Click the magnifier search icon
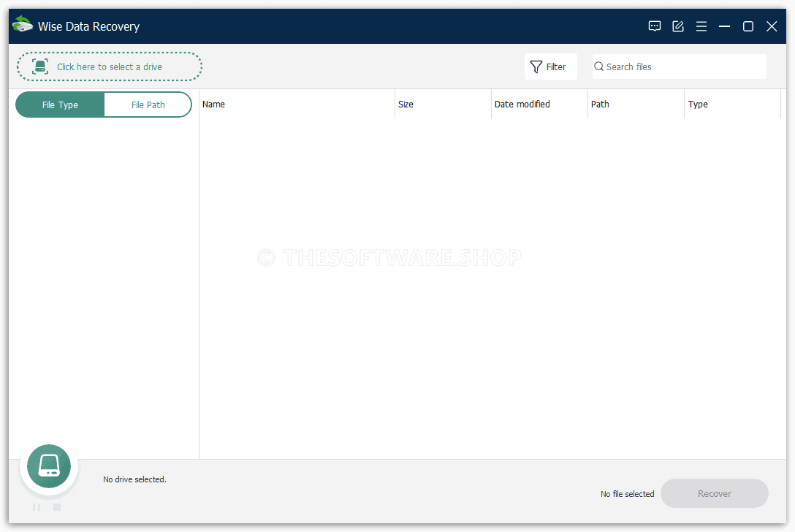The height and width of the screenshot is (532, 795). (598, 66)
